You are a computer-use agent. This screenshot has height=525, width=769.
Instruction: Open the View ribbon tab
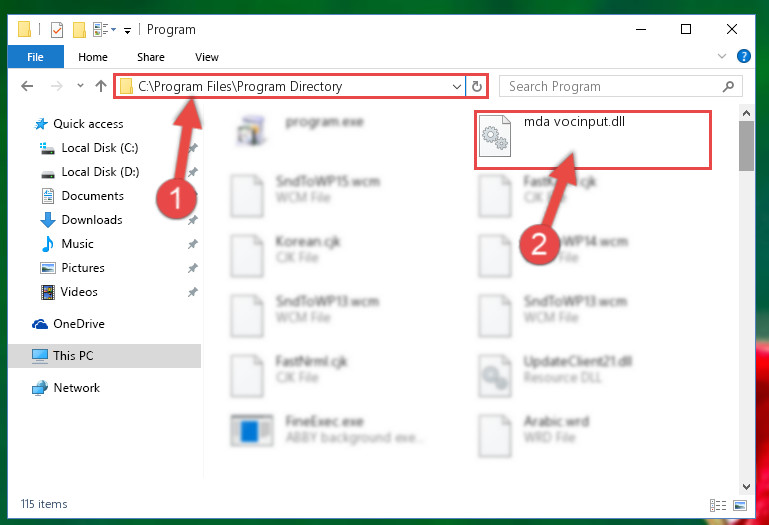[x=206, y=57]
